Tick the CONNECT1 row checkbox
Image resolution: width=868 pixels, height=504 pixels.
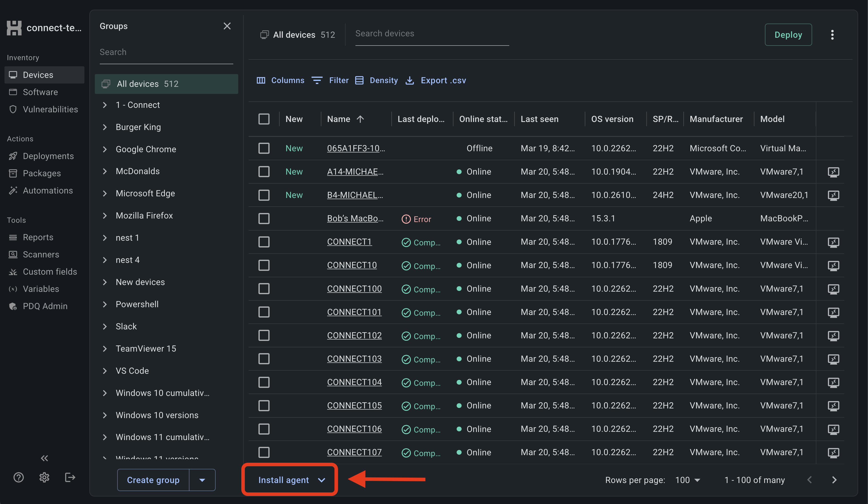[x=264, y=242]
